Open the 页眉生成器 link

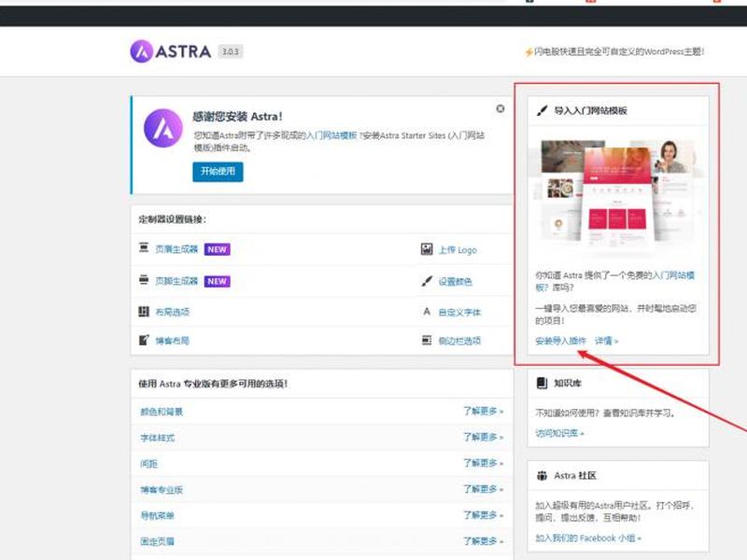point(176,249)
